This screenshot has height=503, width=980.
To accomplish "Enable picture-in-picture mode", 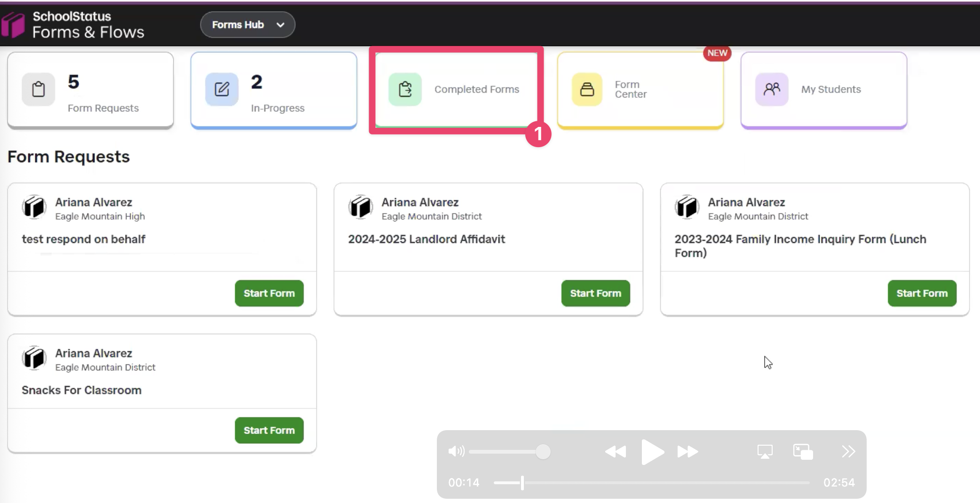I will [803, 452].
